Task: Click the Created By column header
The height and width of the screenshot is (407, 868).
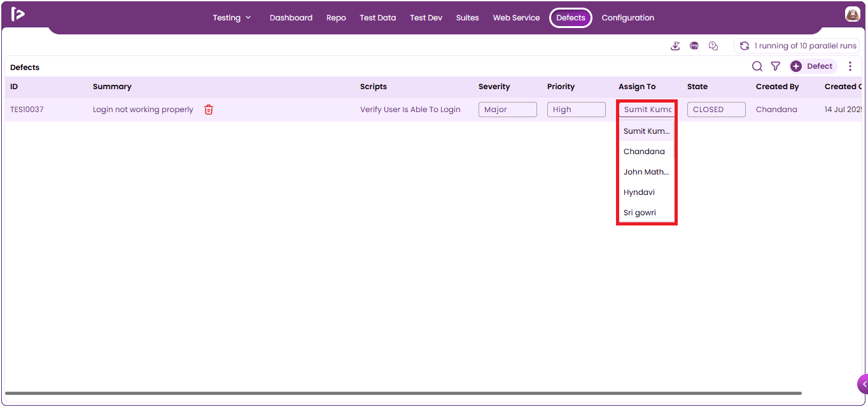Action: pyautogui.click(x=778, y=87)
